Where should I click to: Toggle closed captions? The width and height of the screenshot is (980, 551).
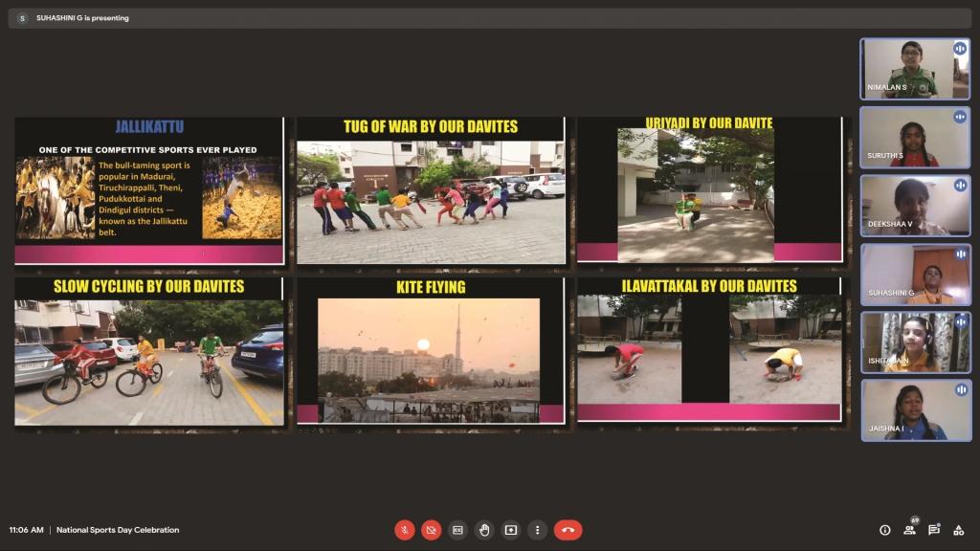coord(458,530)
